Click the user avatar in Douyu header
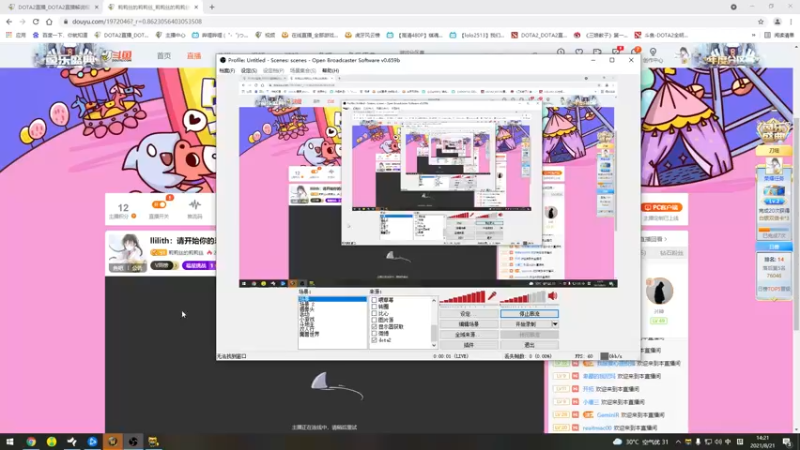The height and width of the screenshot is (450, 800). (x=684, y=54)
